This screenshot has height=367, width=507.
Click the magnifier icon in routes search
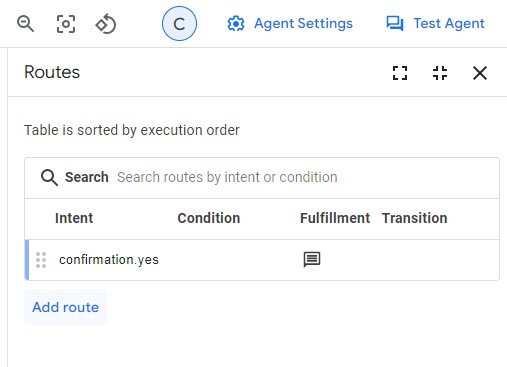tap(49, 177)
